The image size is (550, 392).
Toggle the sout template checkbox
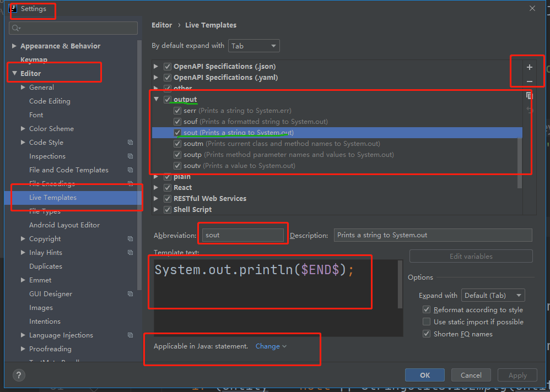pos(177,133)
